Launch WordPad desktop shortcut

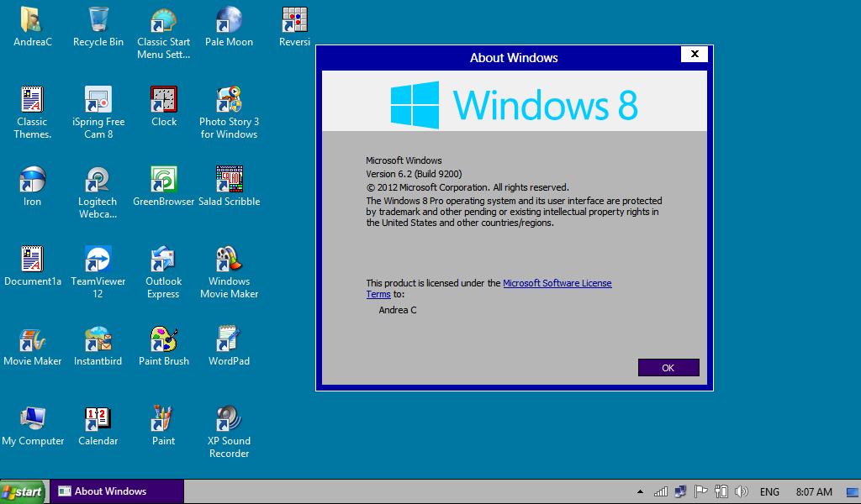229,339
